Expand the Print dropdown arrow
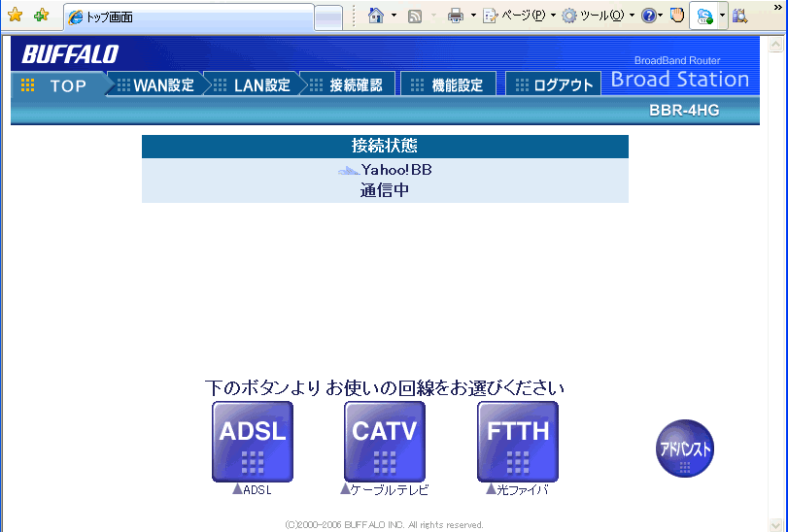This screenshot has width=788, height=532. [x=473, y=16]
